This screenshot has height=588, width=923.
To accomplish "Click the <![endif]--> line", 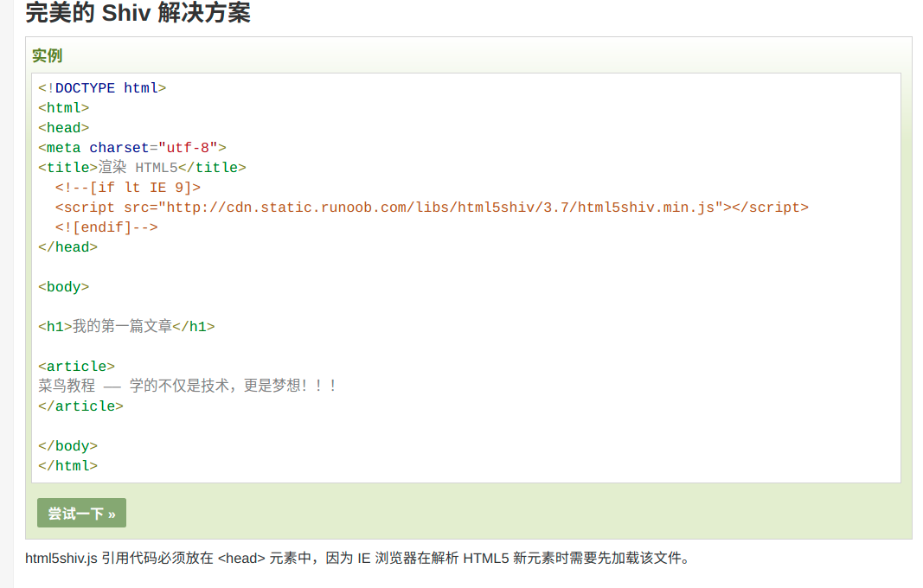I will click(106, 227).
